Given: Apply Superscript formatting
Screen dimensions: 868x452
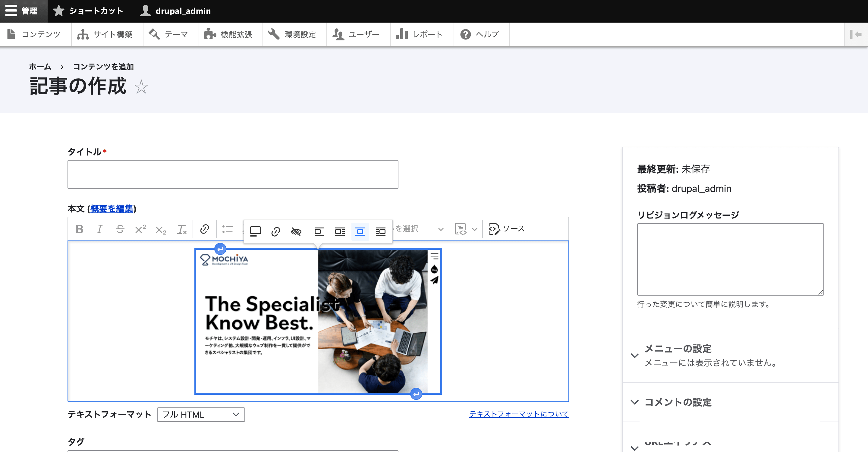Looking at the screenshot, I should 140,229.
